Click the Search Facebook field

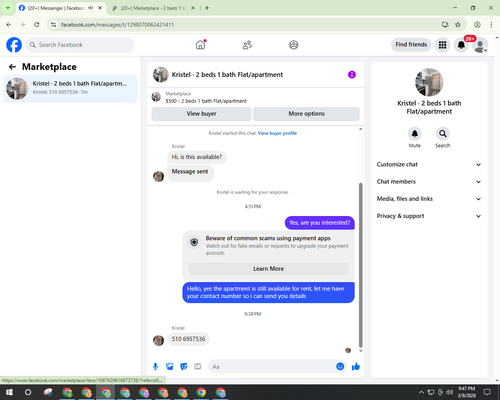point(80,45)
